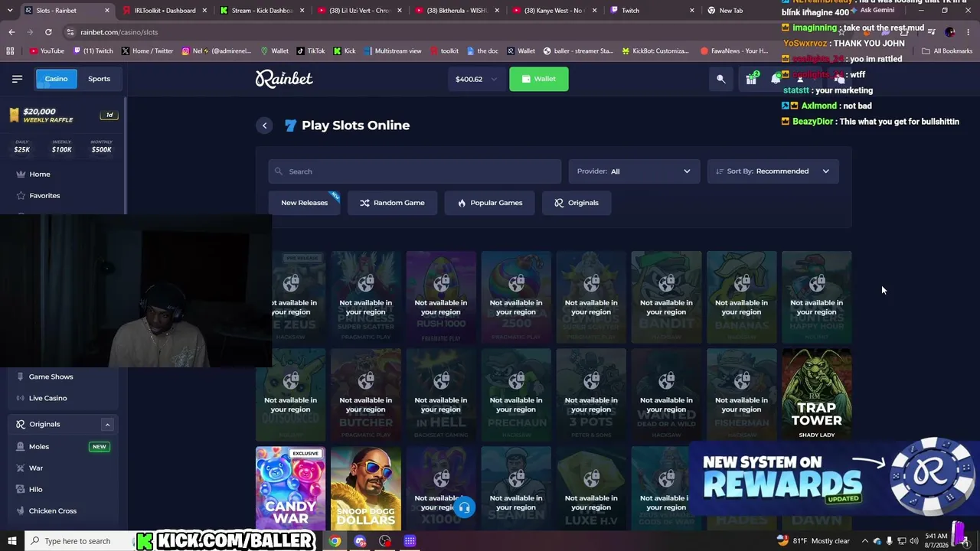Open Discord from the Windows taskbar

click(x=360, y=541)
